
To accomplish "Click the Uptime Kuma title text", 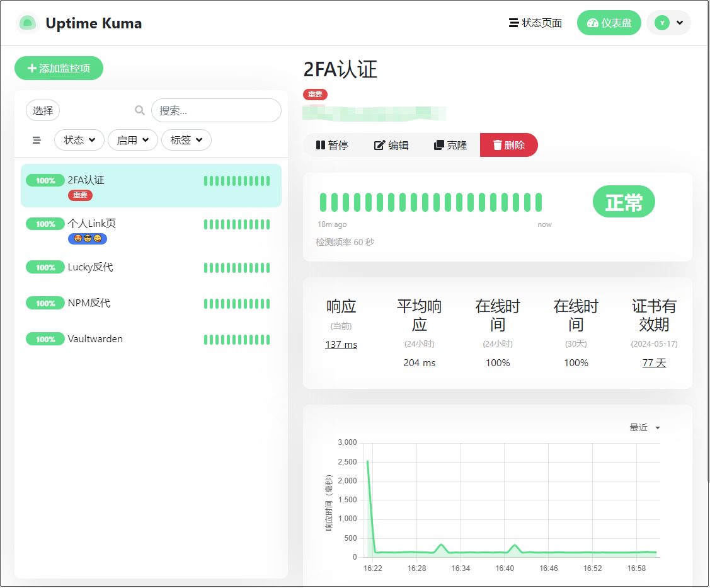I will click(x=94, y=23).
